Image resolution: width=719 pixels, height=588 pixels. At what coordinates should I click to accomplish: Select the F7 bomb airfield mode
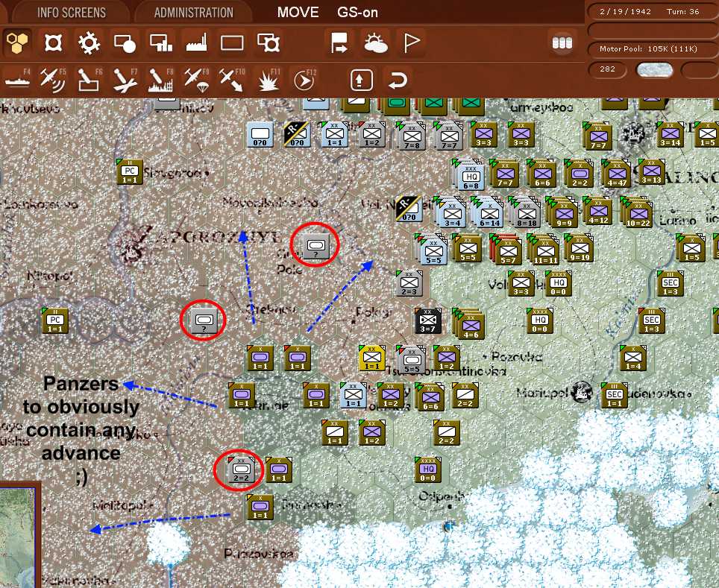tap(125, 80)
